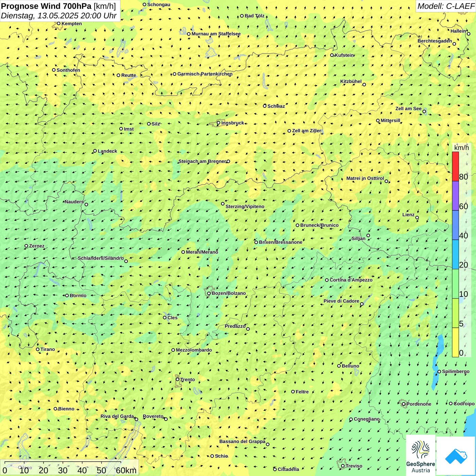Click the 'Matrei in Osttirol' label
The height and width of the screenshot is (476, 476).
click(365, 178)
